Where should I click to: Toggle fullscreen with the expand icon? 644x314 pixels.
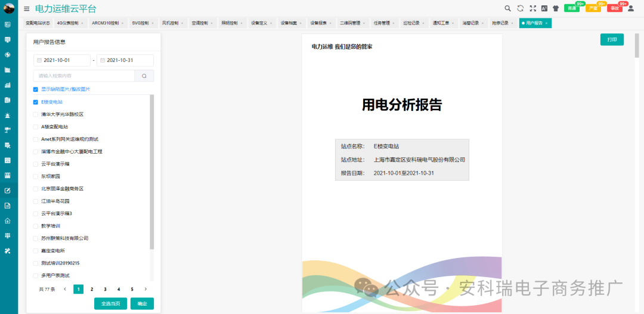tap(532, 8)
